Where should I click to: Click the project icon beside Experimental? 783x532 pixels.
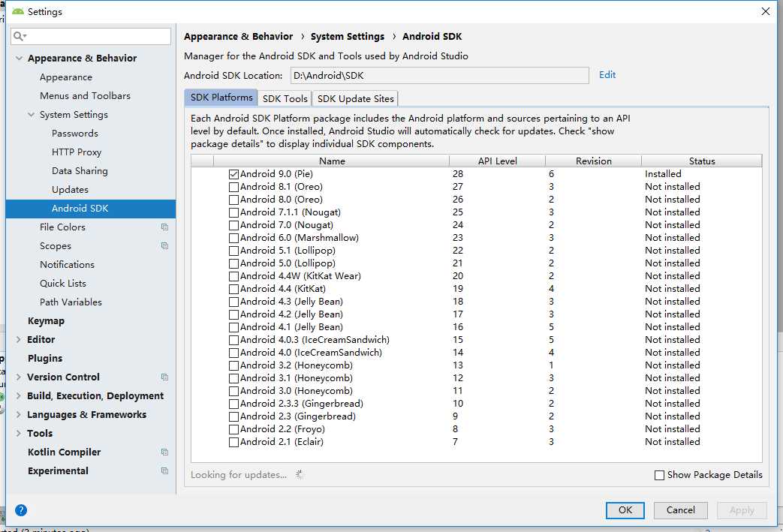[164, 470]
